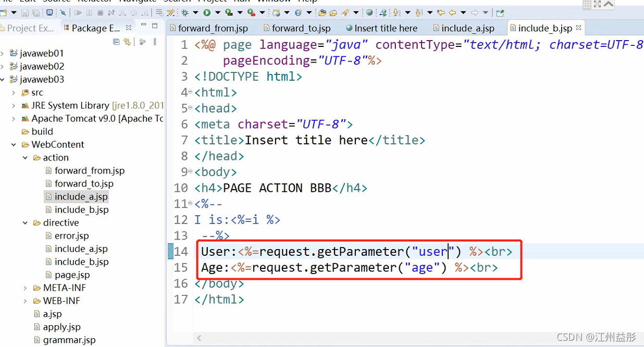This screenshot has height=347, width=644.
Task: Click the Drop to Frame icon
Action: pos(158,13)
